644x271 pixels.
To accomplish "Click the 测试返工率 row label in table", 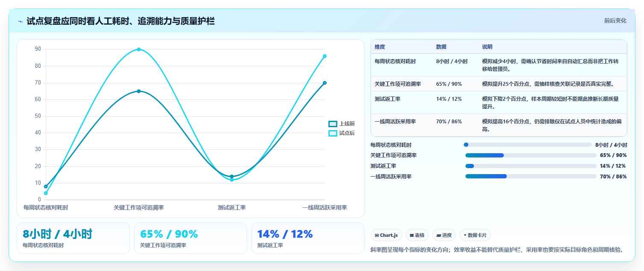I will [x=388, y=99].
